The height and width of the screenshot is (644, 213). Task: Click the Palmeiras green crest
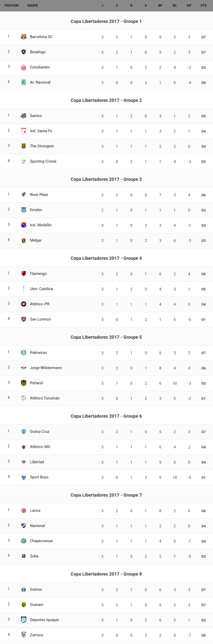[23, 353]
